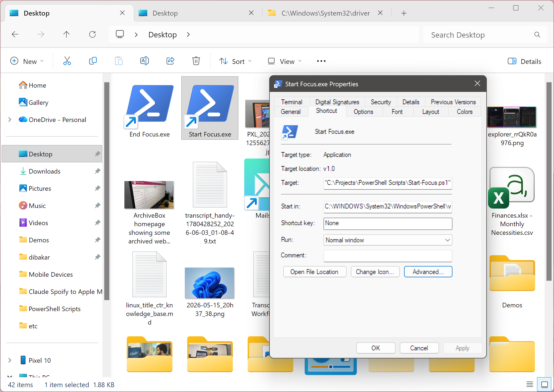Click the Share icon in toolbar

click(170, 61)
